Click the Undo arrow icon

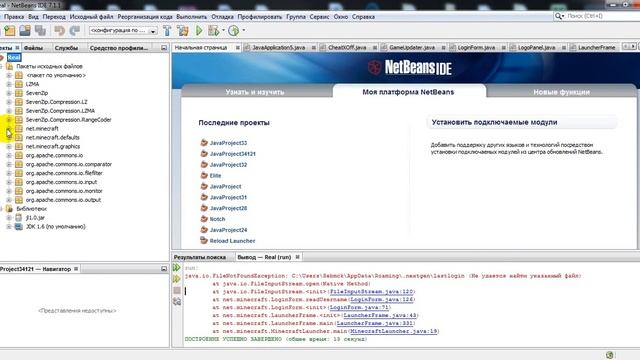click(60, 31)
